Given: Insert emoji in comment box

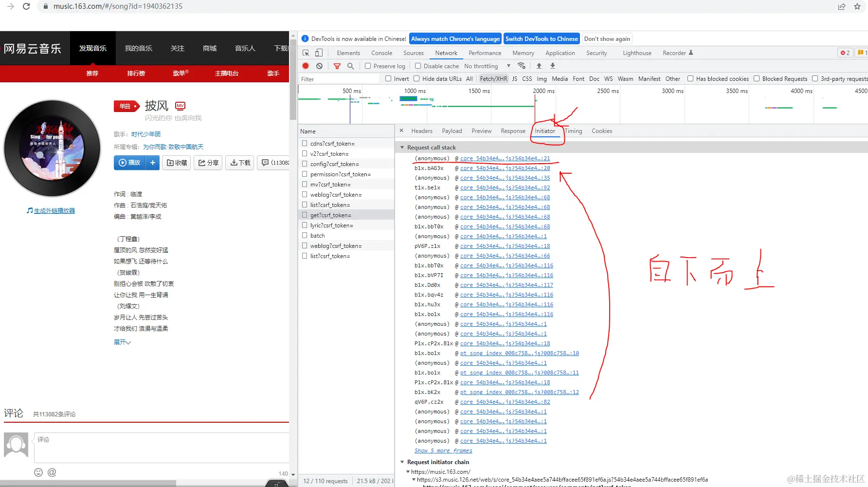Looking at the screenshot, I should point(38,472).
